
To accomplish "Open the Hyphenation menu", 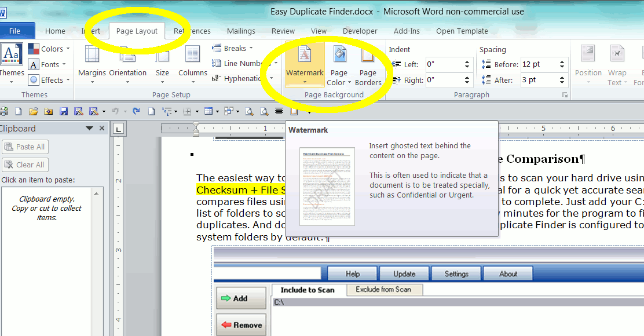I will point(242,78).
